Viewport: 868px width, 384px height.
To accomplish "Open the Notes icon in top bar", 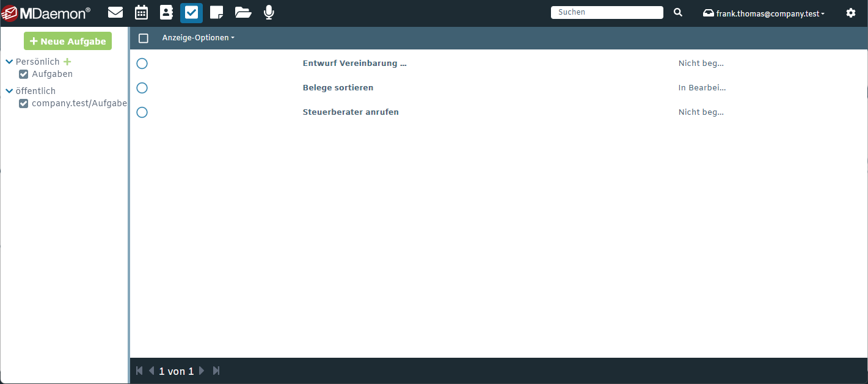I will [216, 12].
